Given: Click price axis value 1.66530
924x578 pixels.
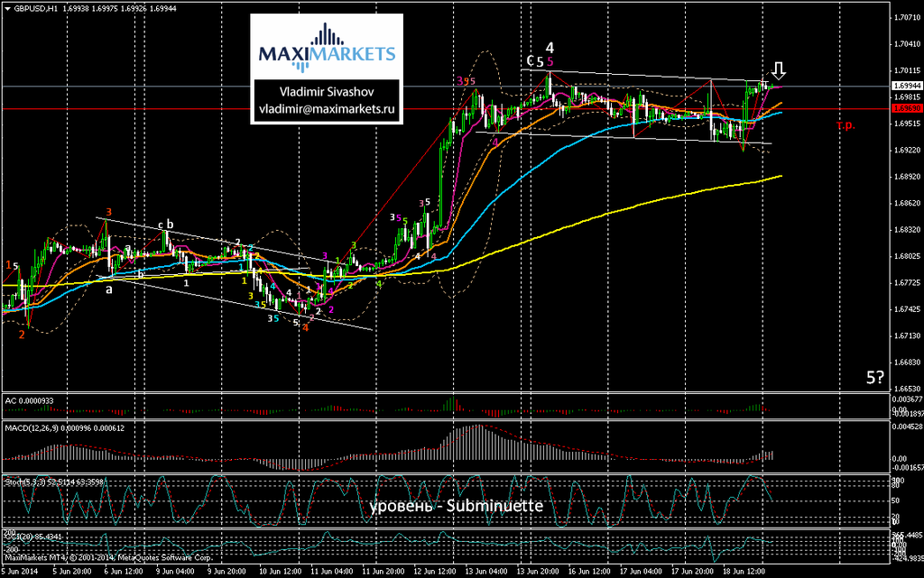Looking at the screenshot, I should (x=907, y=389).
